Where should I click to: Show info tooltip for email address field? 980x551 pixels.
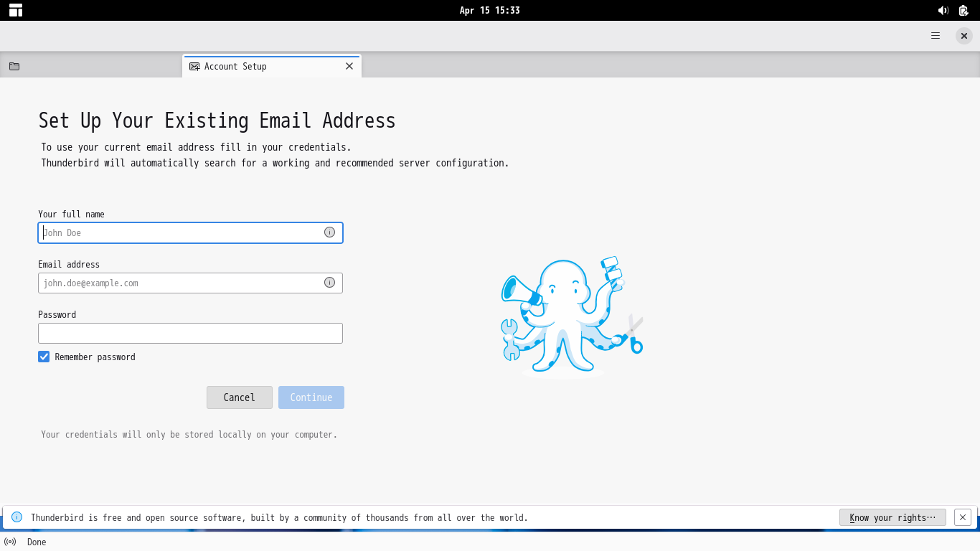coord(329,283)
